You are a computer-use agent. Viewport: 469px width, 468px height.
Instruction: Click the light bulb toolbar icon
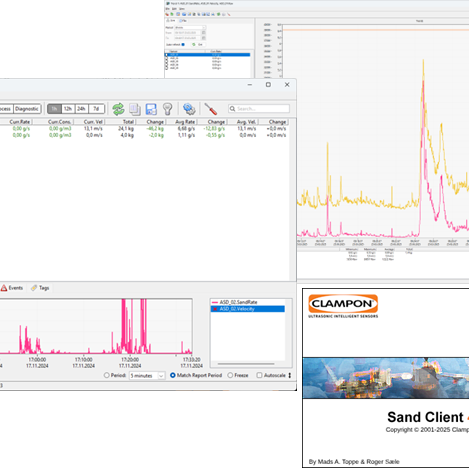[x=168, y=109]
